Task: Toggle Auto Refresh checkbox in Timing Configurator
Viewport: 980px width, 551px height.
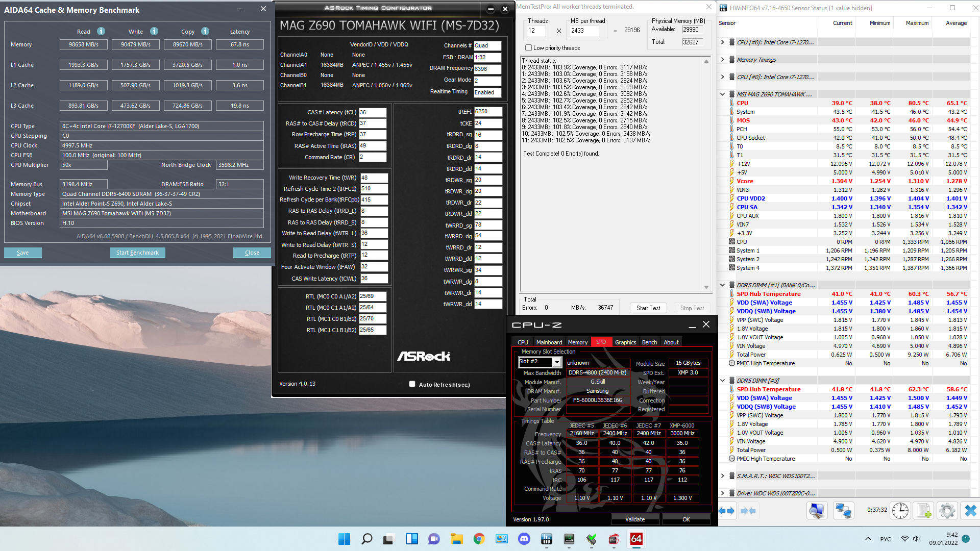Action: pos(412,384)
